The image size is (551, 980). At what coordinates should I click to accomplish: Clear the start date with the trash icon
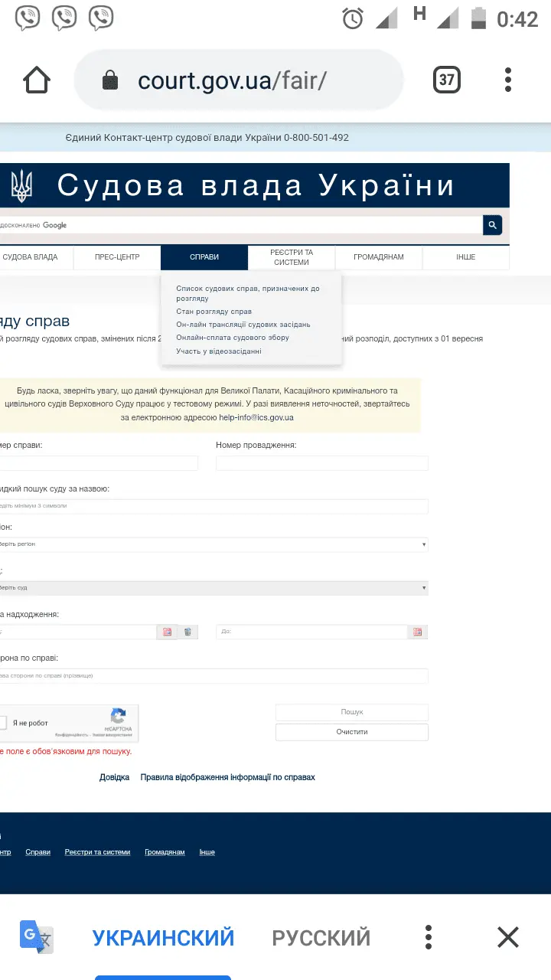(x=187, y=632)
